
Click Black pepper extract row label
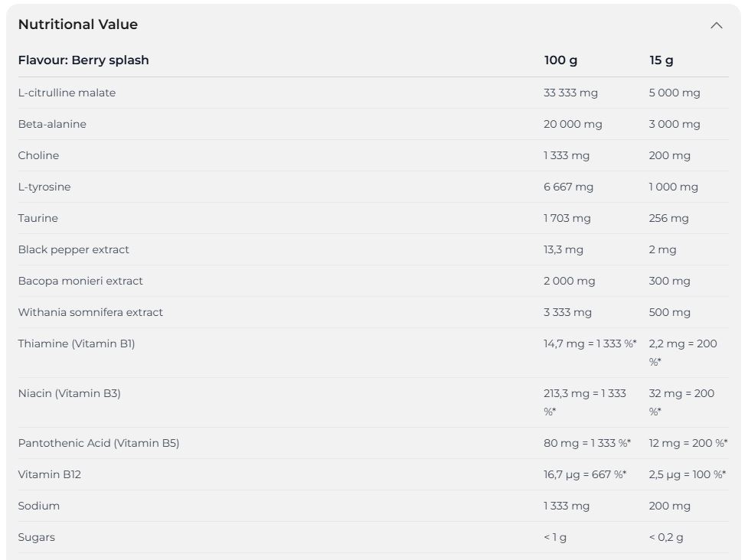click(x=73, y=249)
